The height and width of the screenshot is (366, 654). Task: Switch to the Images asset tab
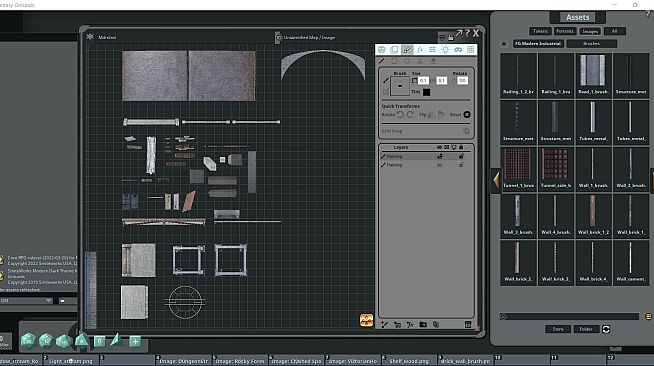[590, 31]
